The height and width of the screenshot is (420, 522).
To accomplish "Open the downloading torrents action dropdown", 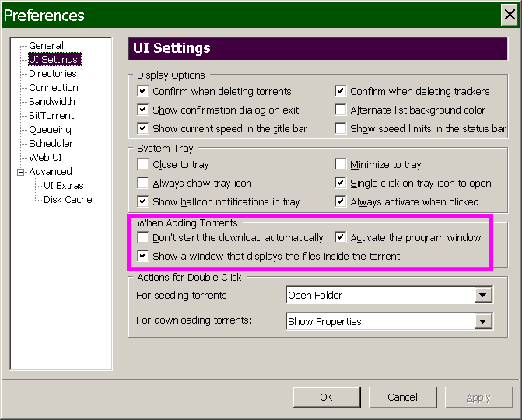I will (484, 321).
